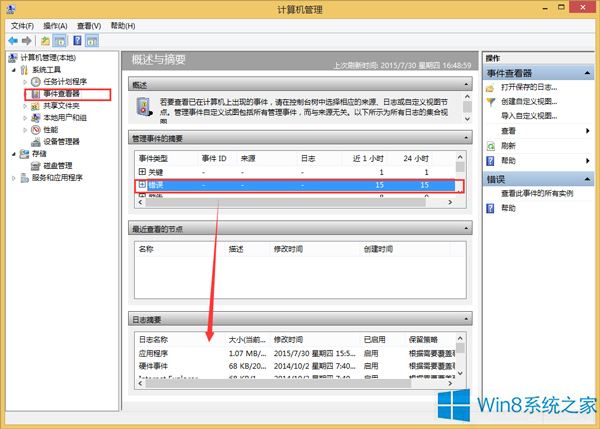This screenshot has width=600, height=429.
Task: Click 导入自定义视图 action
Action: click(529, 116)
